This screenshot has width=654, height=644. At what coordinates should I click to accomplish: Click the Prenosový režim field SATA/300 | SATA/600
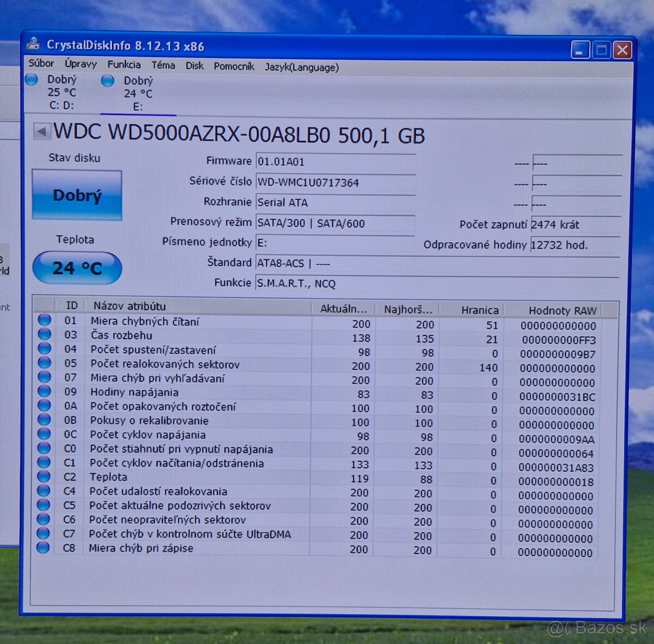(x=335, y=223)
